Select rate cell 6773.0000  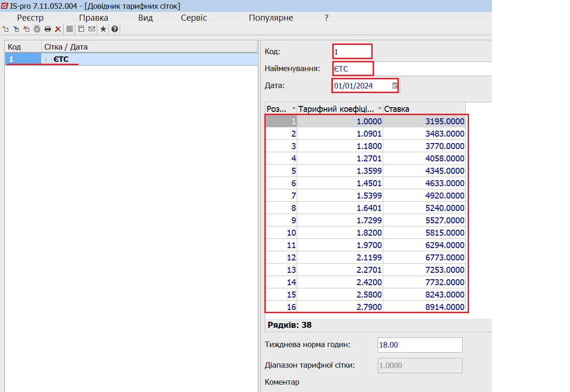tap(425, 258)
